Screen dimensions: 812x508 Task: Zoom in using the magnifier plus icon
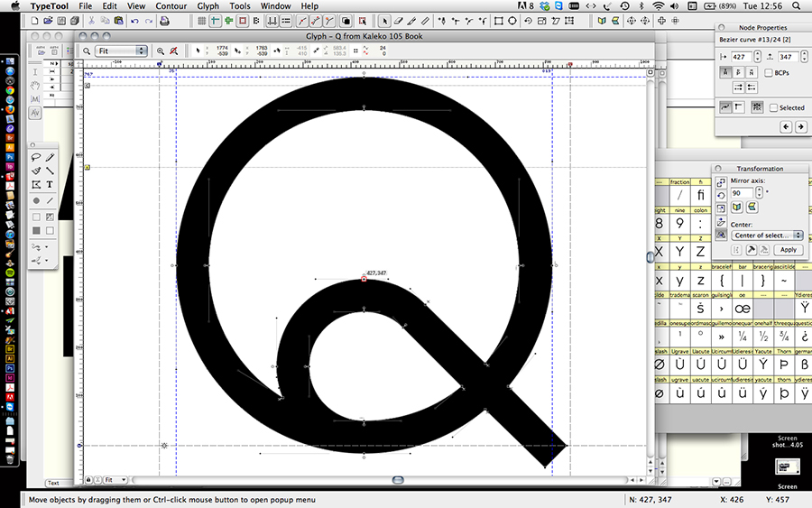pos(161,51)
